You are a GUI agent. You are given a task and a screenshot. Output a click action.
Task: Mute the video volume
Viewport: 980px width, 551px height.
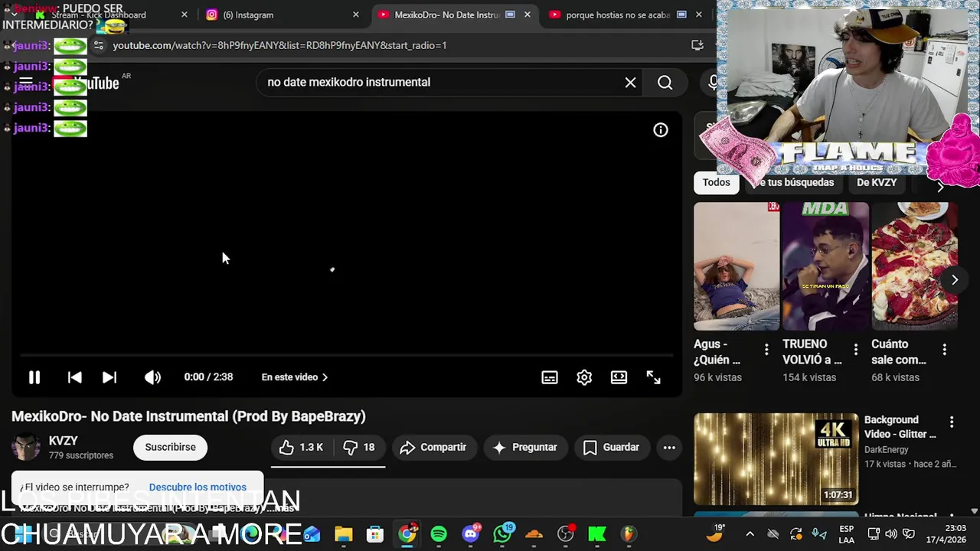click(153, 377)
